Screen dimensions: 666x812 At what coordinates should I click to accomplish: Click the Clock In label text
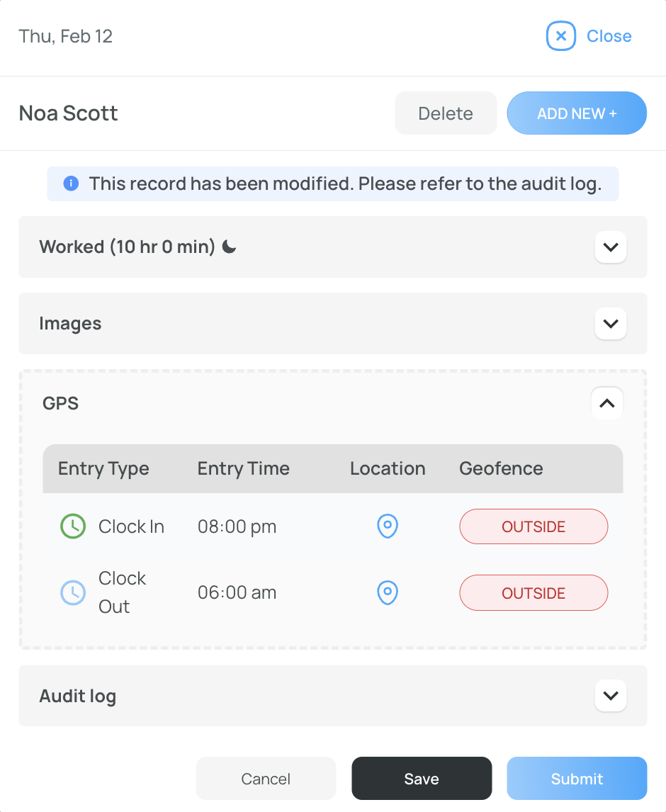(x=131, y=526)
